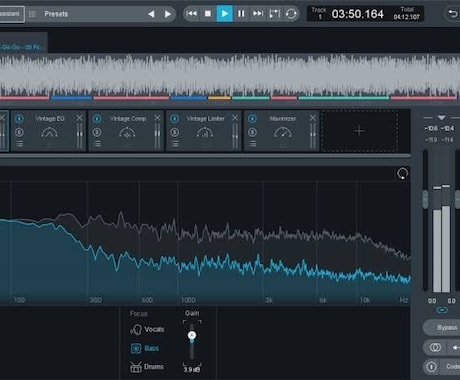This screenshot has height=380, width=460.
Task: Add a new module with the plus slot
Action: click(359, 131)
